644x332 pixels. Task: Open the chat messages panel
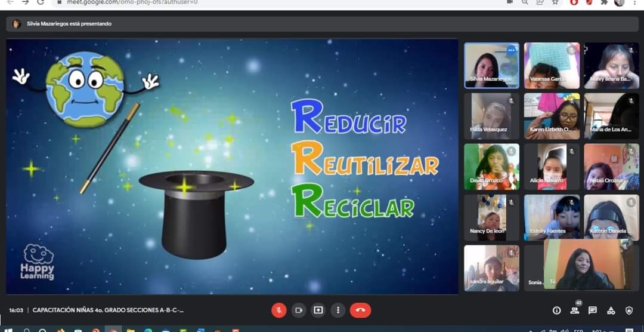(593, 311)
